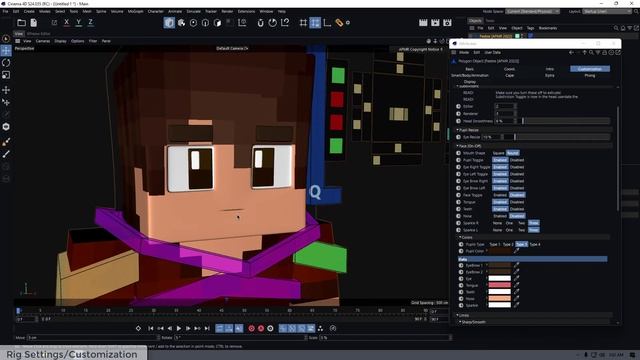The width and height of the screenshot is (640, 360).
Task: Click the Mode button in Attributes panel
Action: (x=464, y=53)
